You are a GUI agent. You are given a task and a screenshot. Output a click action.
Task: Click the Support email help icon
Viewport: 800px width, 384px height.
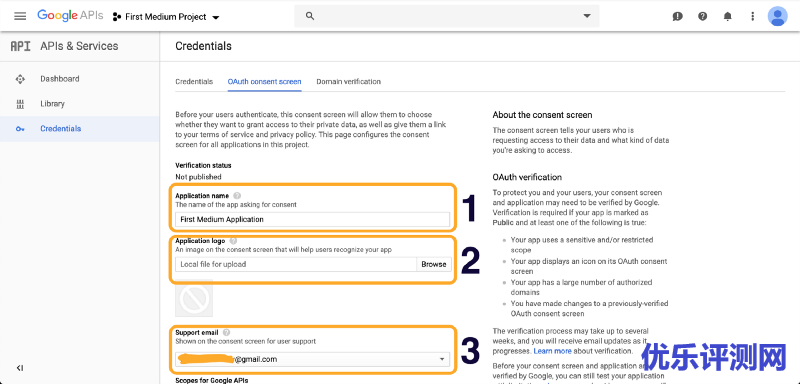(227, 332)
